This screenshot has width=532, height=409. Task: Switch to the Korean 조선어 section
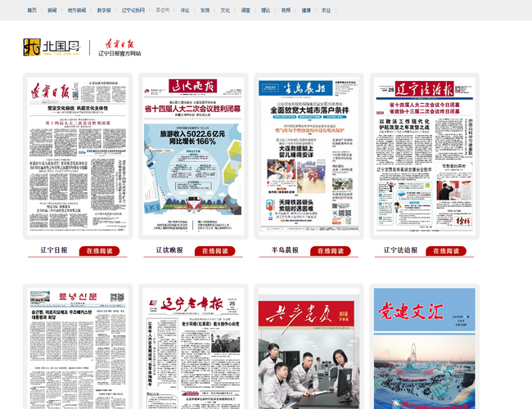(x=163, y=10)
